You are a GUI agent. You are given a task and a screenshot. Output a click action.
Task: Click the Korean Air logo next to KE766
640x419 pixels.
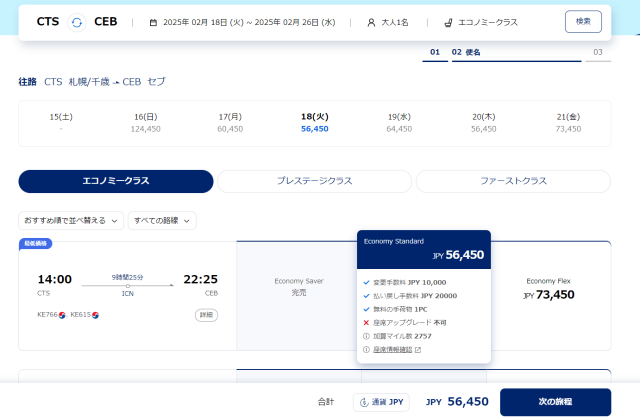click(63, 315)
